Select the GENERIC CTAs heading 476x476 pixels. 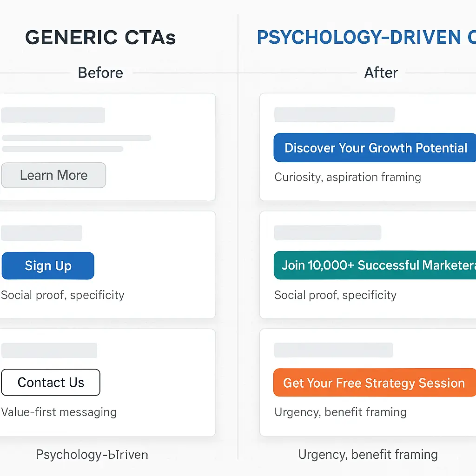(100, 37)
